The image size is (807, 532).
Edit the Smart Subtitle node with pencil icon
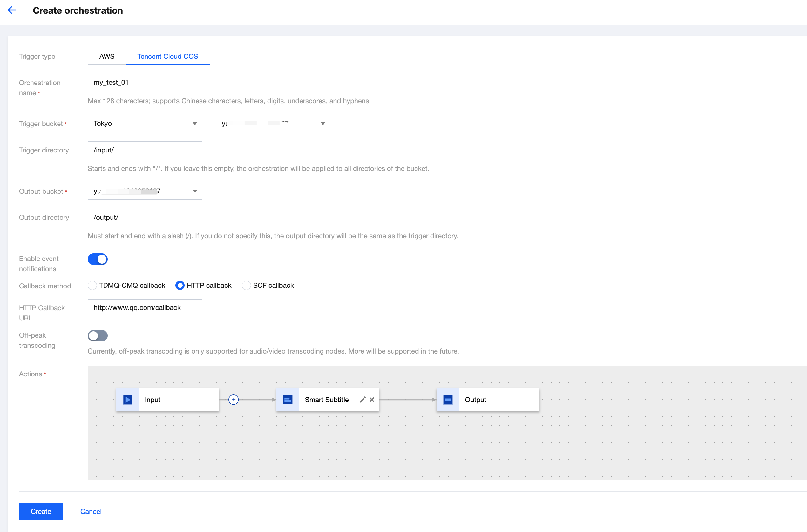tap(363, 400)
